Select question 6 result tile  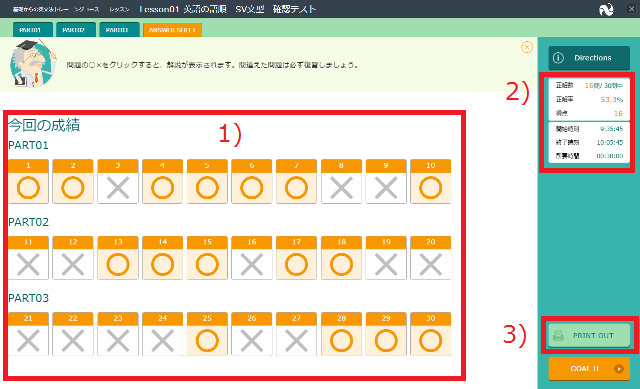point(252,181)
